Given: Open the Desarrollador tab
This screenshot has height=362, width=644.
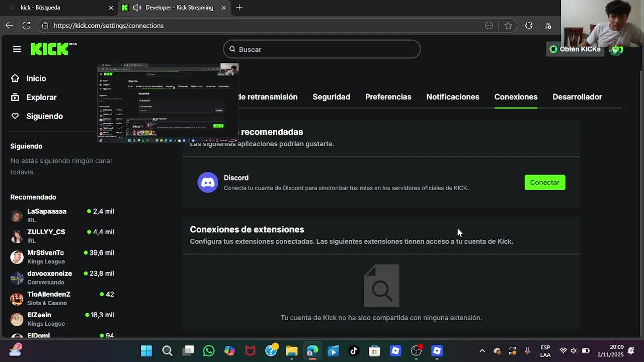Looking at the screenshot, I should (577, 97).
